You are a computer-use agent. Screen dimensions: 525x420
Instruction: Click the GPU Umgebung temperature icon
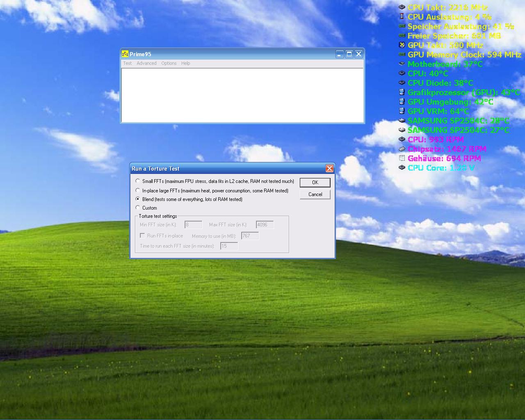click(402, 101)
